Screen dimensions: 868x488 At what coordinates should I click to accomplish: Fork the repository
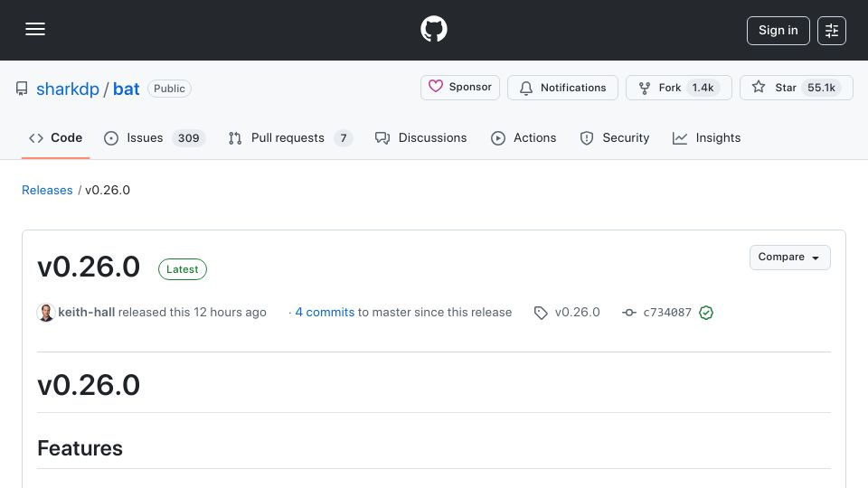(x=679, y=88)
